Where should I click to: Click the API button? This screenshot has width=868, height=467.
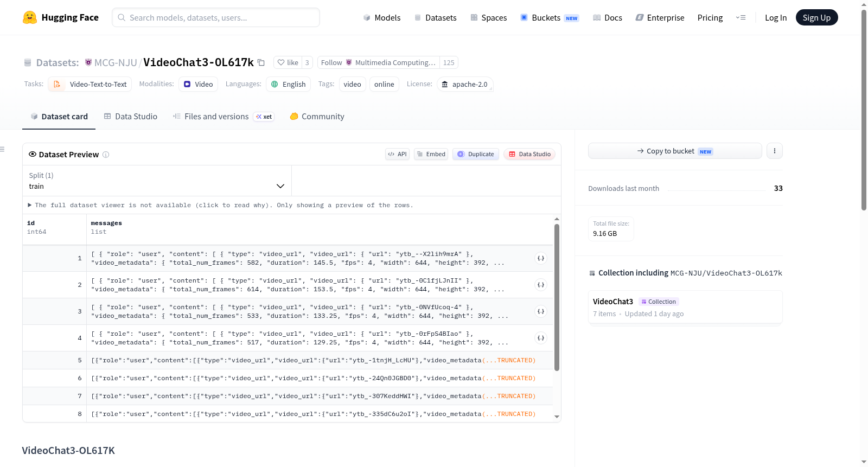tap(397, 154)
